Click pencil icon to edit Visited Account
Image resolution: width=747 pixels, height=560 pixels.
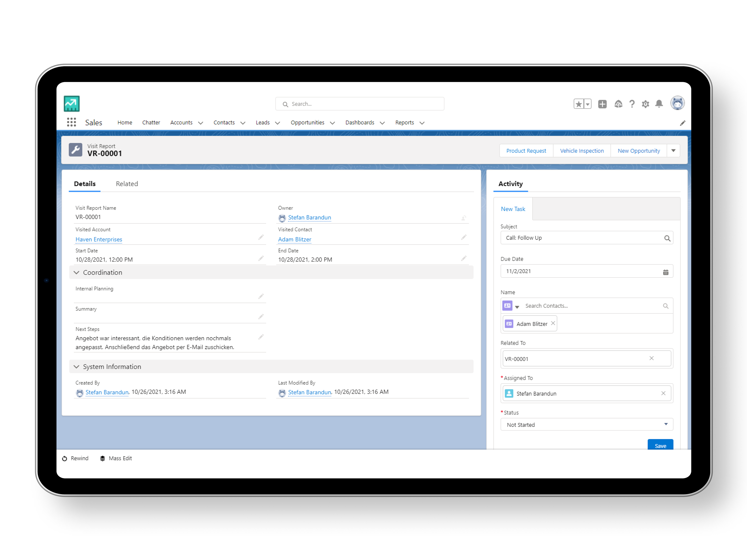261,238
